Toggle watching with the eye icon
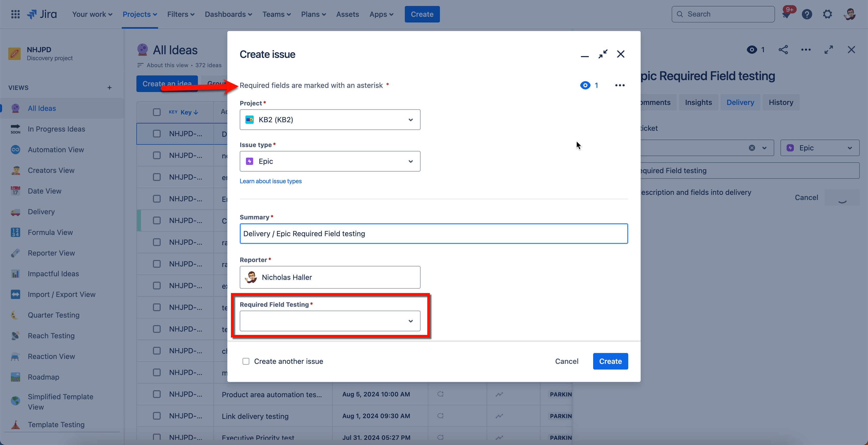 [x=752, y=50]
